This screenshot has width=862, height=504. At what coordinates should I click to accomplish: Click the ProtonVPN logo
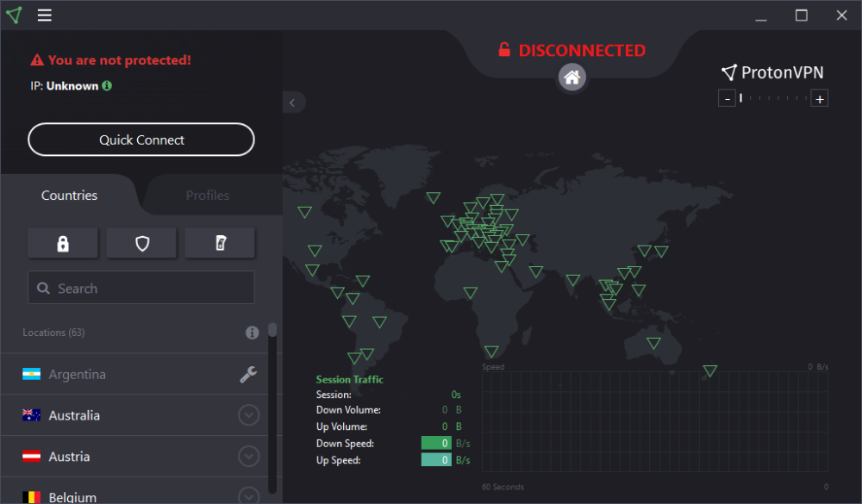(x=771, y=72)
